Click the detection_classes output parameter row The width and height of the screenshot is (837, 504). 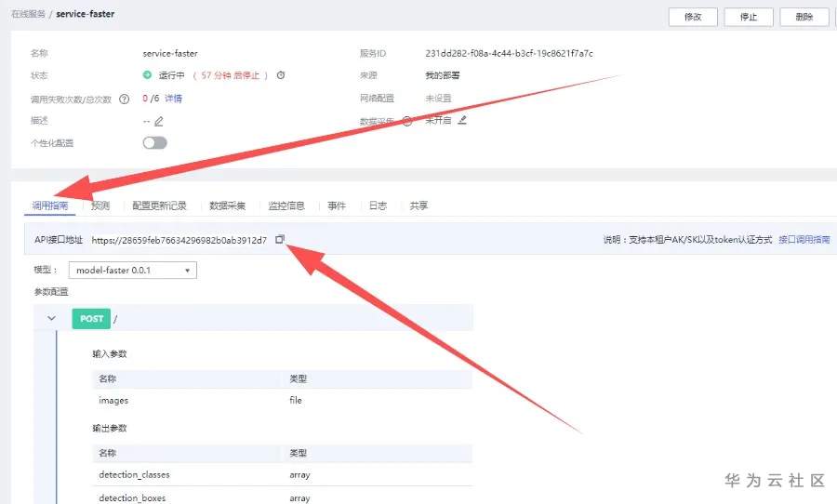(x=282, y=474)
